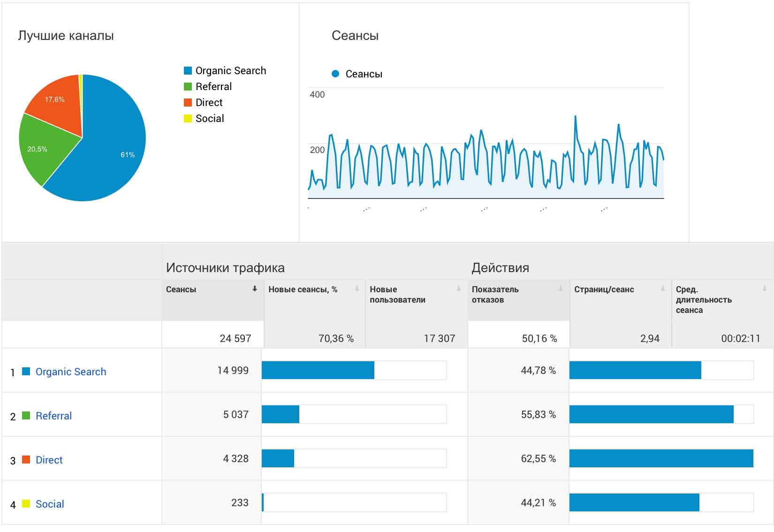Open the Direct channel link
The image size is (774, 532).
click(x=49, y=460)
